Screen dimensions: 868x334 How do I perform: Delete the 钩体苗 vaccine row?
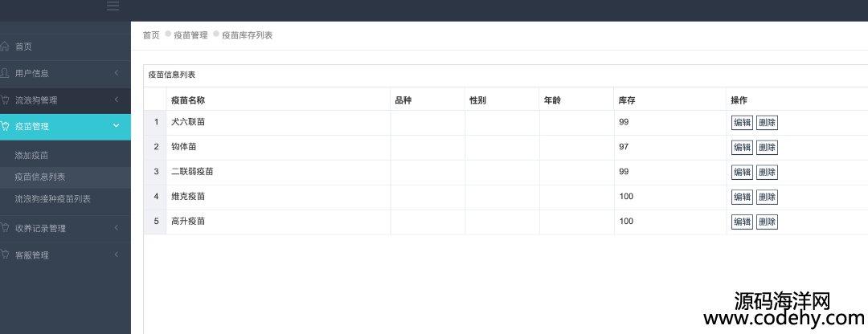coord(767,148)
